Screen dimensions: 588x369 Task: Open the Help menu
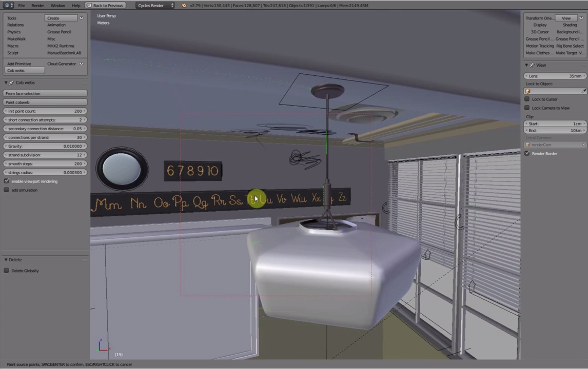click(x=76, y=6)
